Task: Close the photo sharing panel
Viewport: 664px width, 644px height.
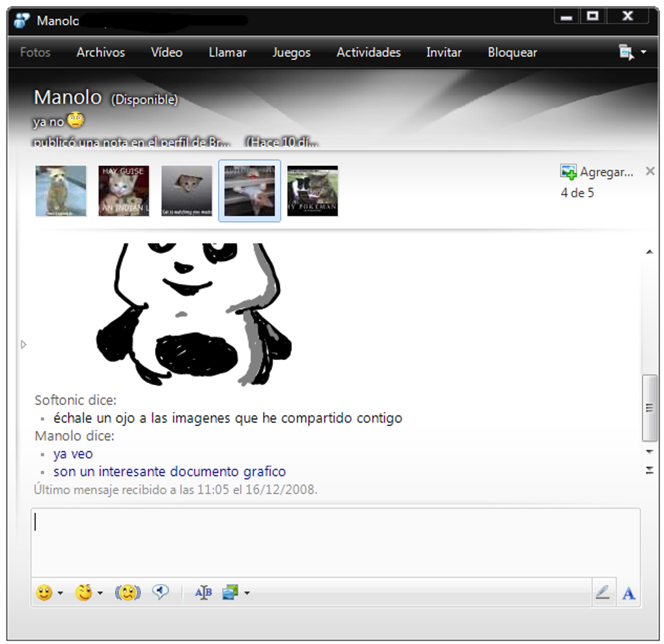Action: click(x=650, y=171)
